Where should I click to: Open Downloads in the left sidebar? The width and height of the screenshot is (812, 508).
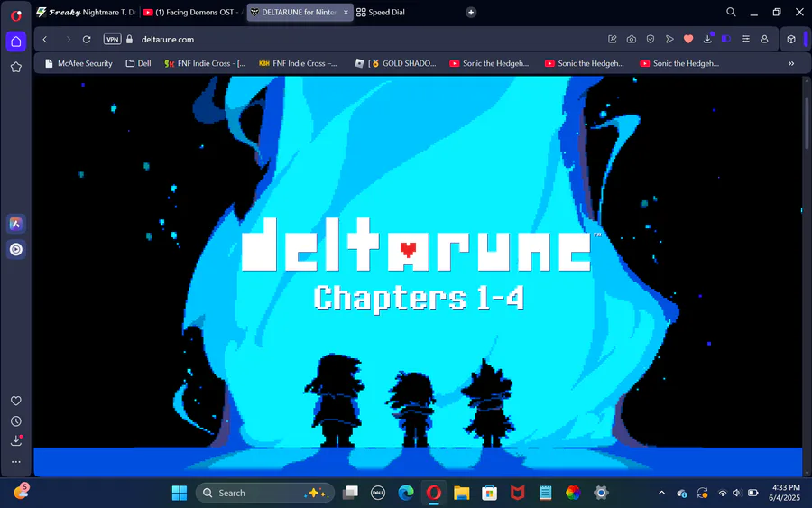pyautogui.click(x=16, y=440)
